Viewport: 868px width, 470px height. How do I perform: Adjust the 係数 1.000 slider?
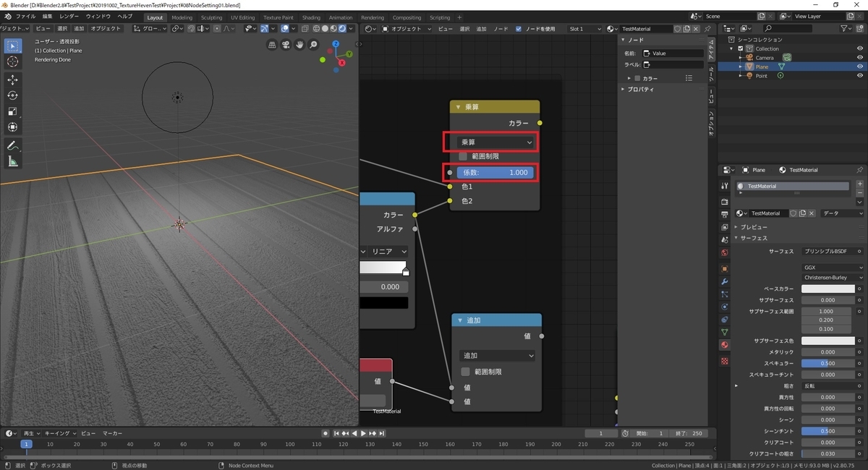point(495,173)
